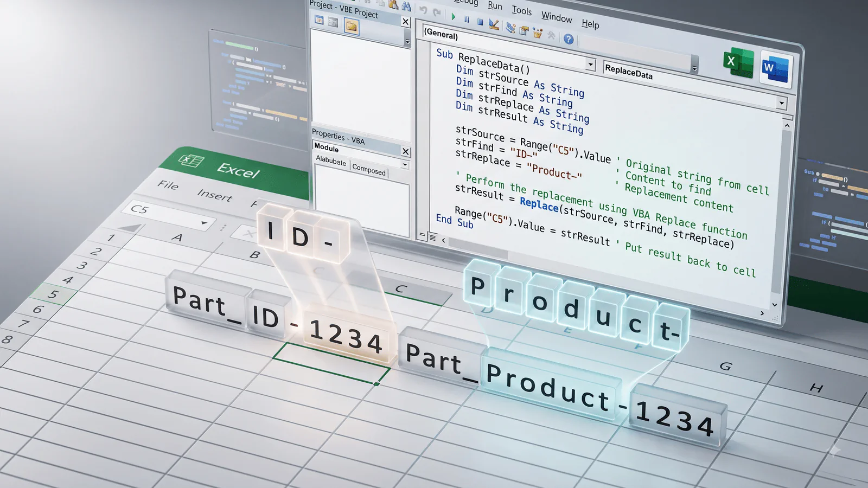Click the Excel logo in the green title bar
Screen dimensions: 868x488
191,160
